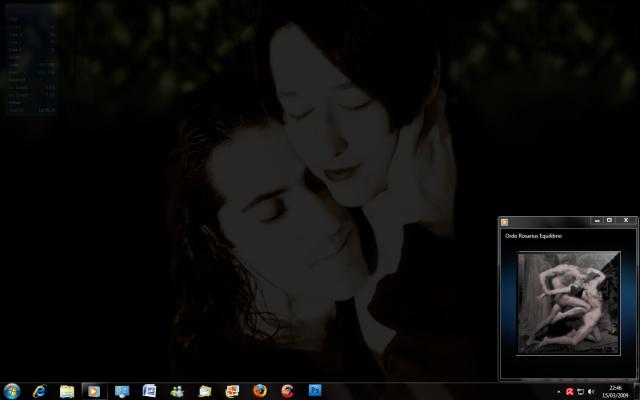Maximize the media player window

point(609,220)
